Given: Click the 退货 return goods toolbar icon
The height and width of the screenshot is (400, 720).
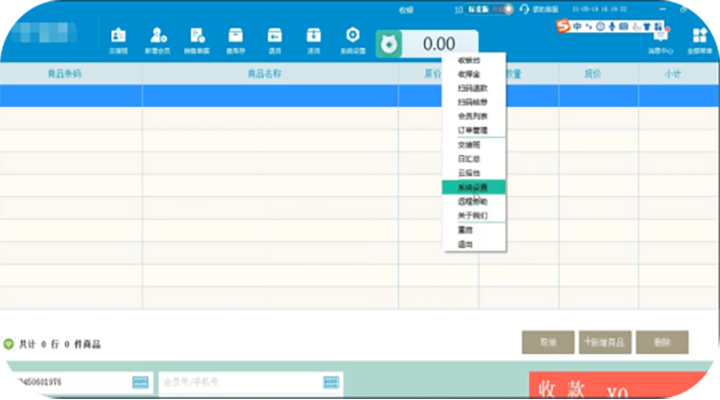Looking at the screenshot, I should [x=275, y=41].
